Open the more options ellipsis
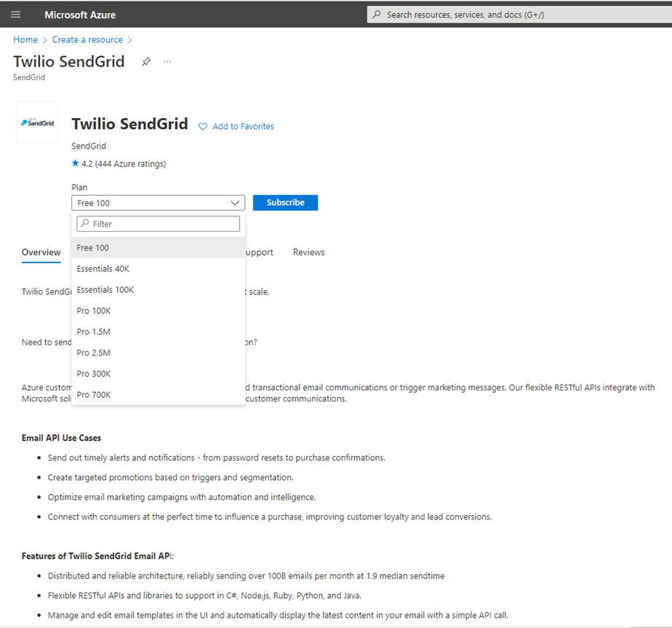672x628 pixels. (x=167, y=62)
